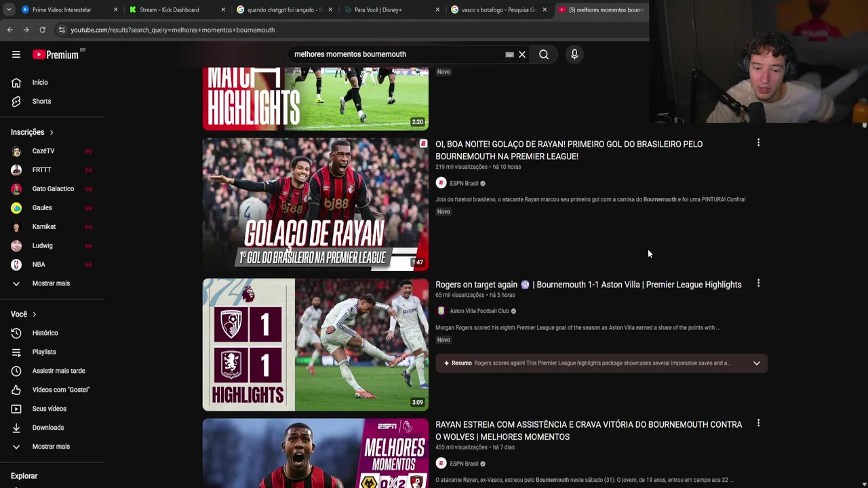Image resolution: width=868 pixels, height=488 pixels.
Task: Expand Mostrar mais under Você section
Action: coord(52,447)
